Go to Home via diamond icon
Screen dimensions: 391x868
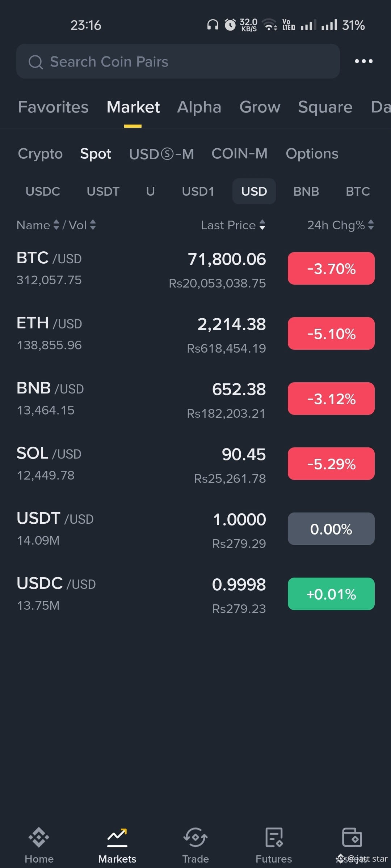39,837
